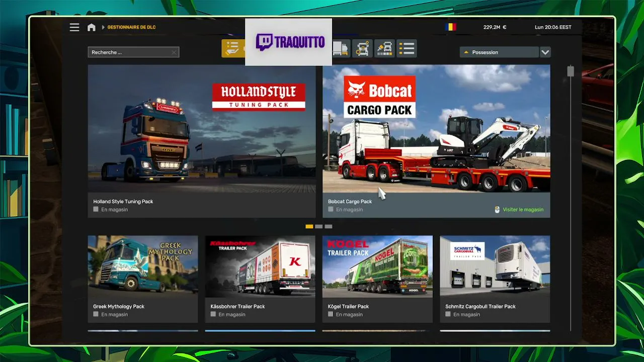Select the first yellow carousel page dot

tap(309, 227)
